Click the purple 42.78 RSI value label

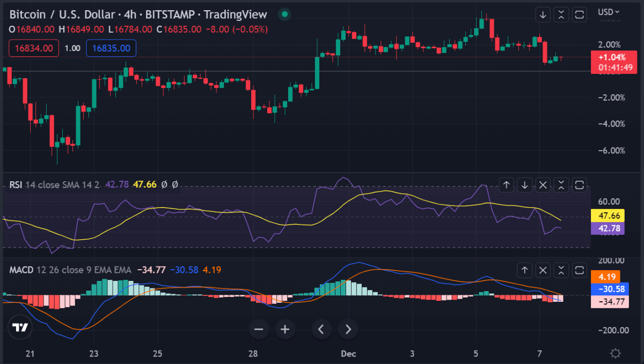point(606,228)
